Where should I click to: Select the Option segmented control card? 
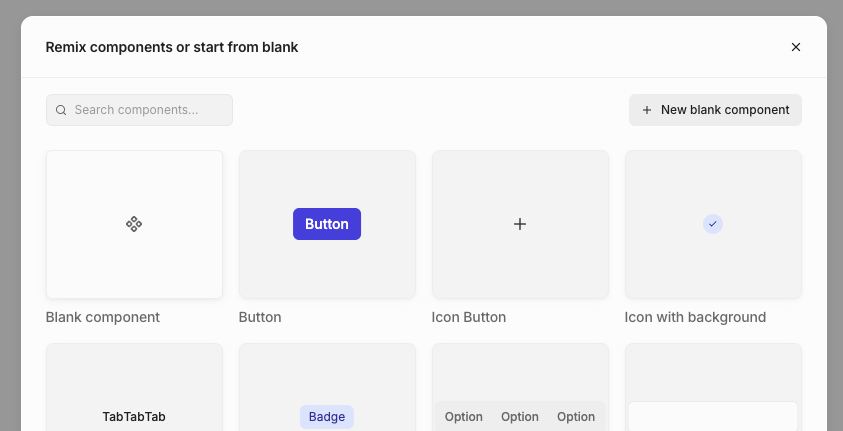point(520,387)
